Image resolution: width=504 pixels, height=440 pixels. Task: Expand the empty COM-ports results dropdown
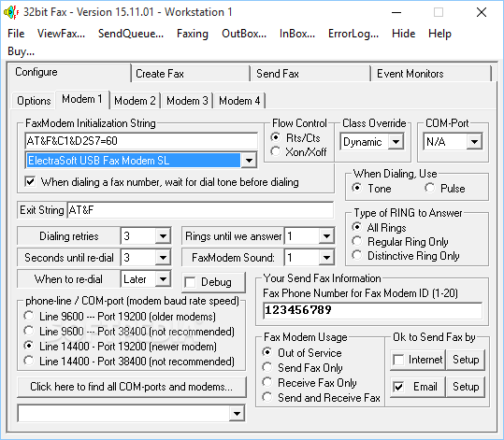[237, 413]
